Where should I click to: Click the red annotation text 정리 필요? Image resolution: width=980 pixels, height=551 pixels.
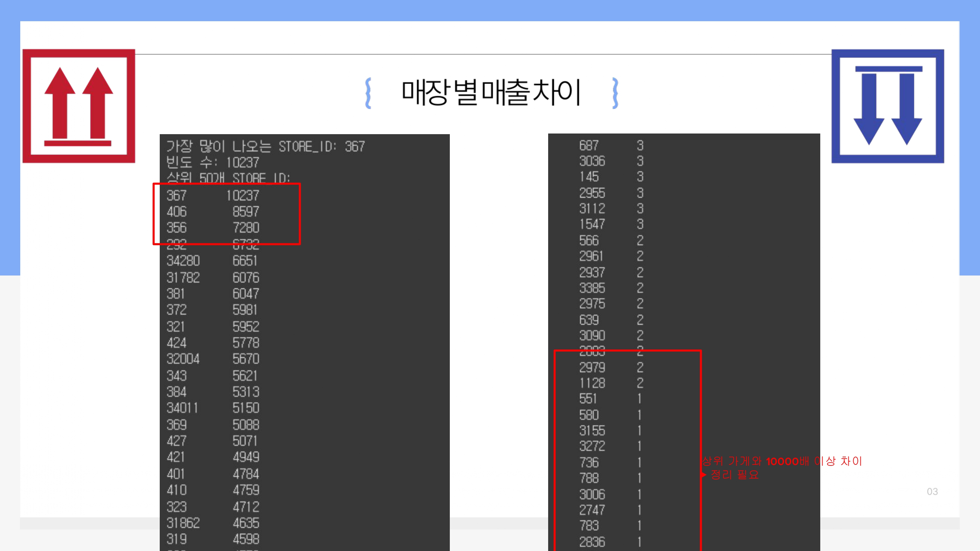734,475
